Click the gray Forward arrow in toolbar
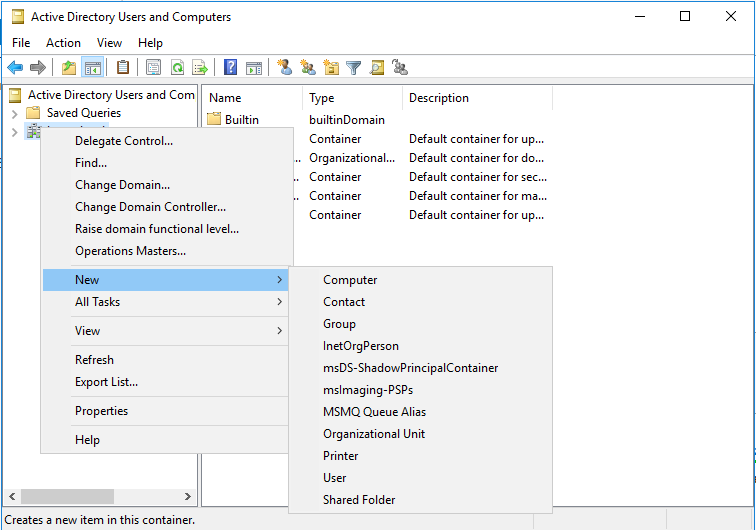Screen dimensions: 756x530 click(x=38, y=68)
